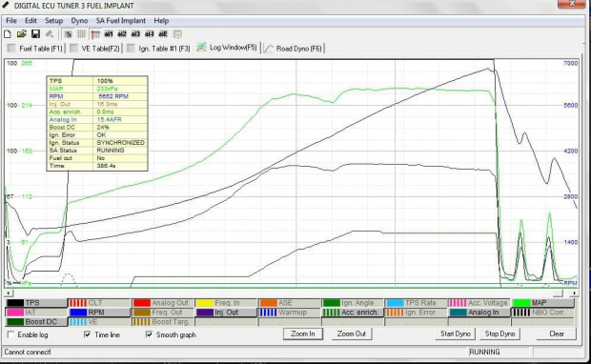Screen dimensions: 591x364
Task: Open the SA Fuel Implant menu
Action: (x=121, y=21)
